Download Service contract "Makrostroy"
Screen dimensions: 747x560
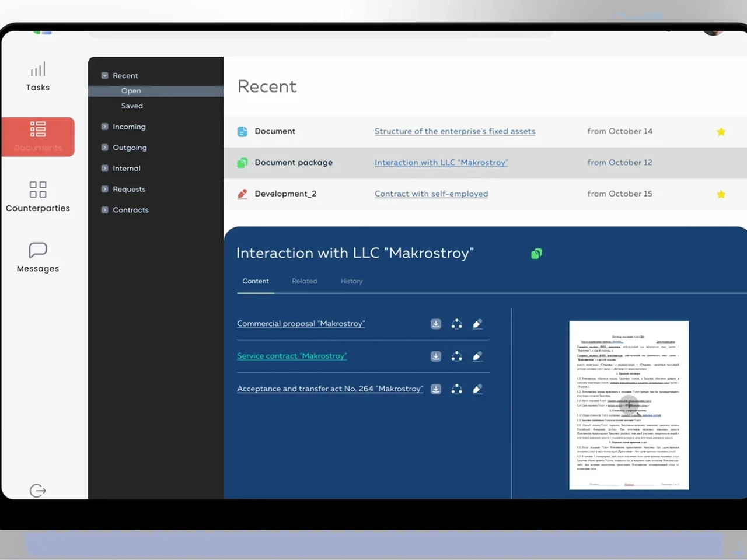436,356
